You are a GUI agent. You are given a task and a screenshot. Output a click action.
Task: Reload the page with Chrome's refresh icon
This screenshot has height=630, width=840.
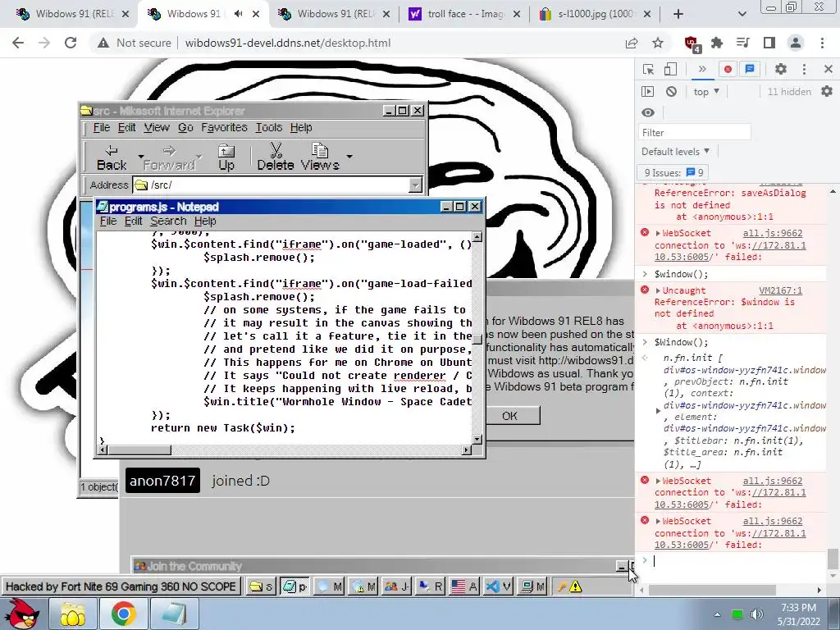tap(71, 43)
